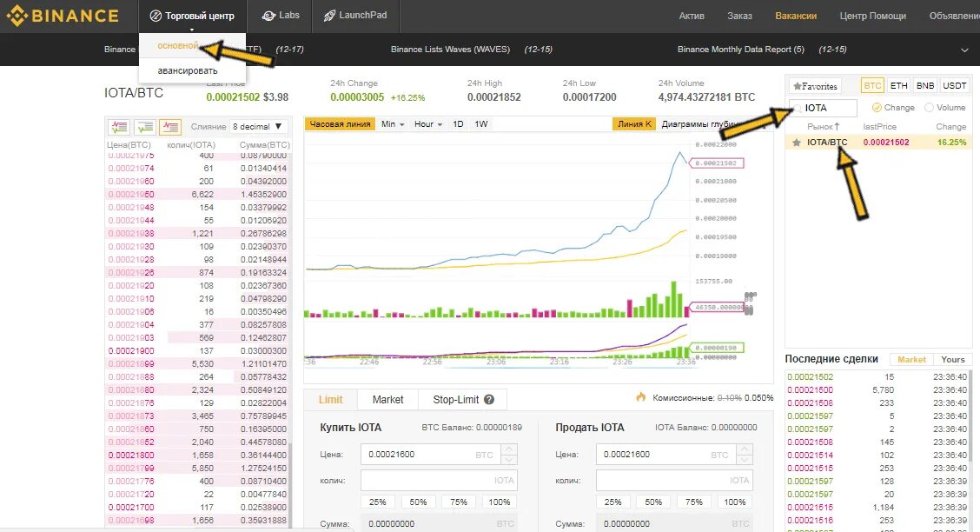Open the Hour interval dropdown
The width and height of the screenshot is (980, 532).
pos(428,123)
